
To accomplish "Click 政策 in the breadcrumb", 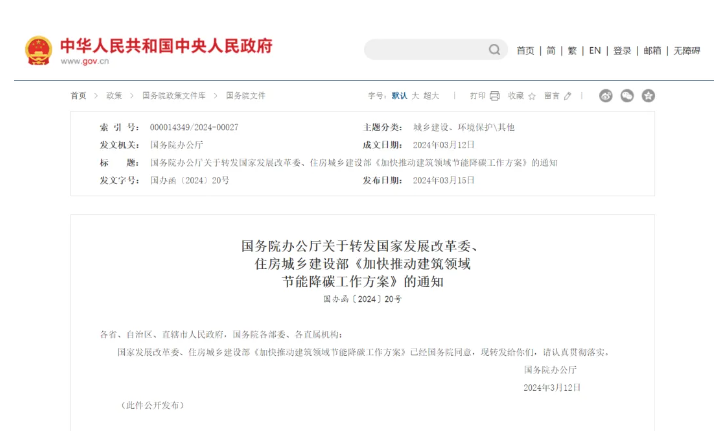I will [114, 96].
